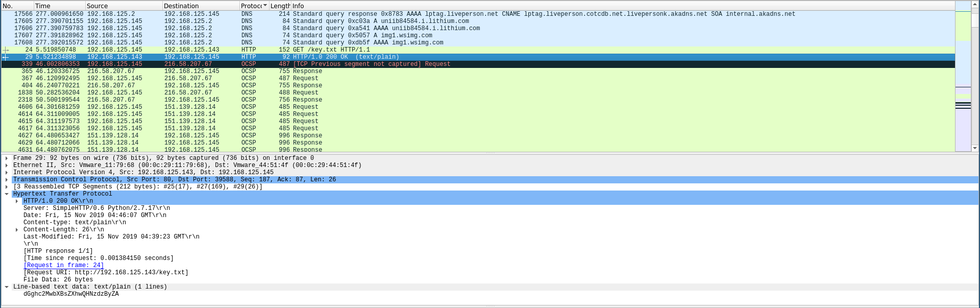Expand the 3 Reassembled TCP Segments entry

pos(6,187)
